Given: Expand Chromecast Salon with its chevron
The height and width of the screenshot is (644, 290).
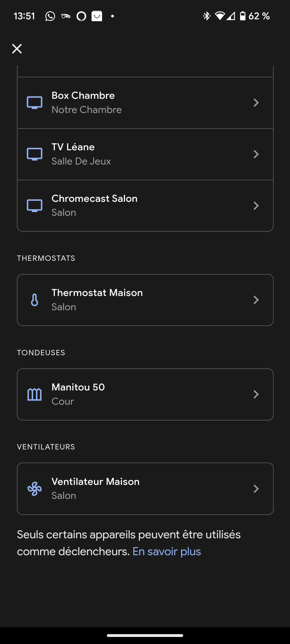Looking at the screenshot, I should [x=256, y=206].
